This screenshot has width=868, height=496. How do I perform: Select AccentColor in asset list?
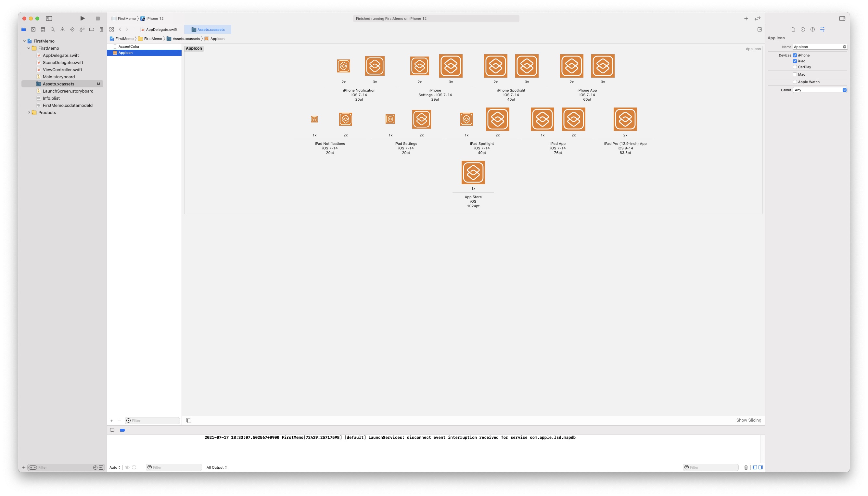pos(129,47)
